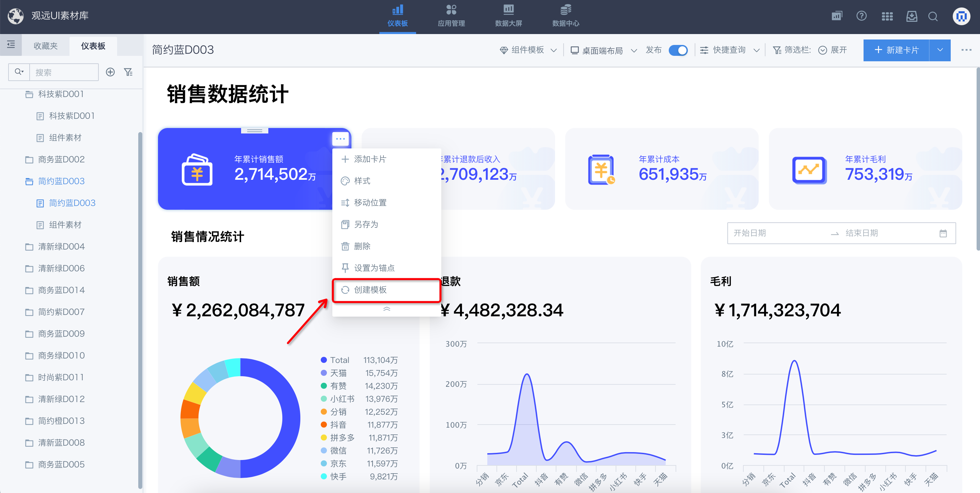Screen dimensions: 980x493
Task: Open 应用管理 in top navigation
Action: (x=451, y=16)
